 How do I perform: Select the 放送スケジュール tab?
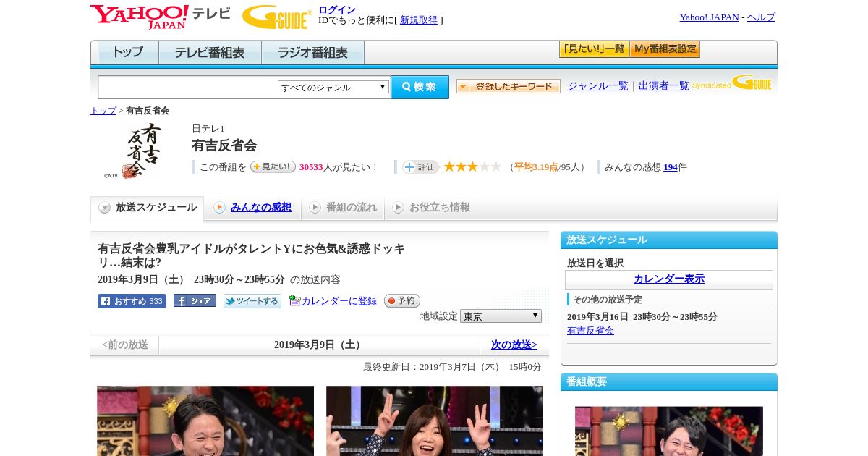click(x=148, y=208)
